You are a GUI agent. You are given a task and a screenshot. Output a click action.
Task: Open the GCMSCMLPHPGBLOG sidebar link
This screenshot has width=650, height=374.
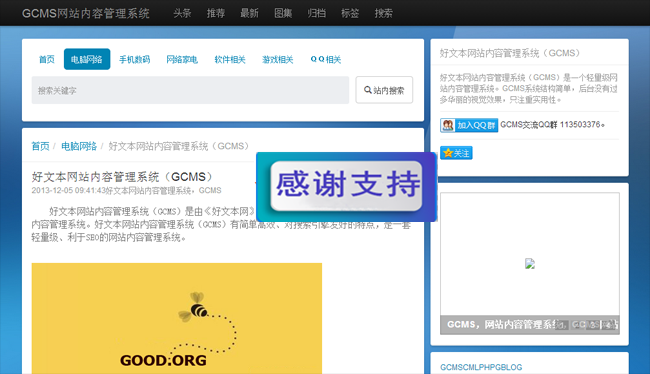point(481,367)
